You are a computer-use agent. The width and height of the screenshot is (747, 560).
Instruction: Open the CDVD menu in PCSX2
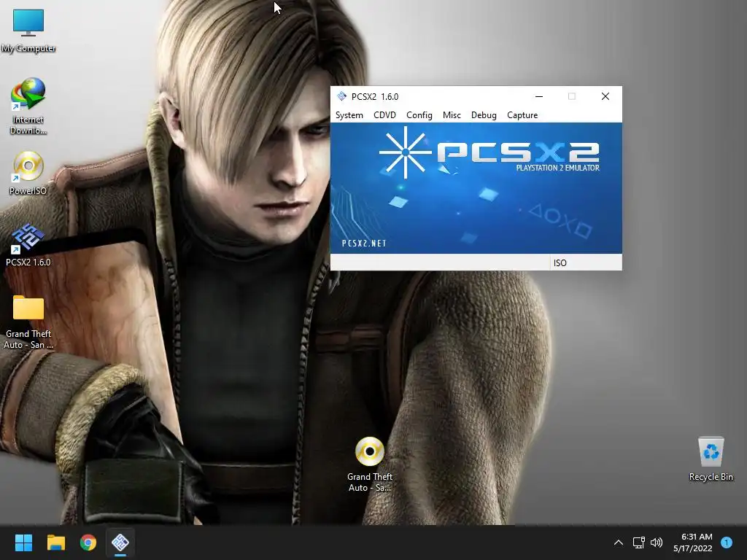(x=384, y=115)
